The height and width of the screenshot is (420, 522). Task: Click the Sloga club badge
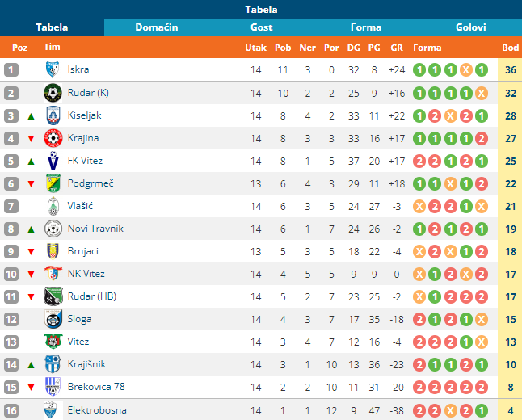pyautogui.click(x=53, y=319)
